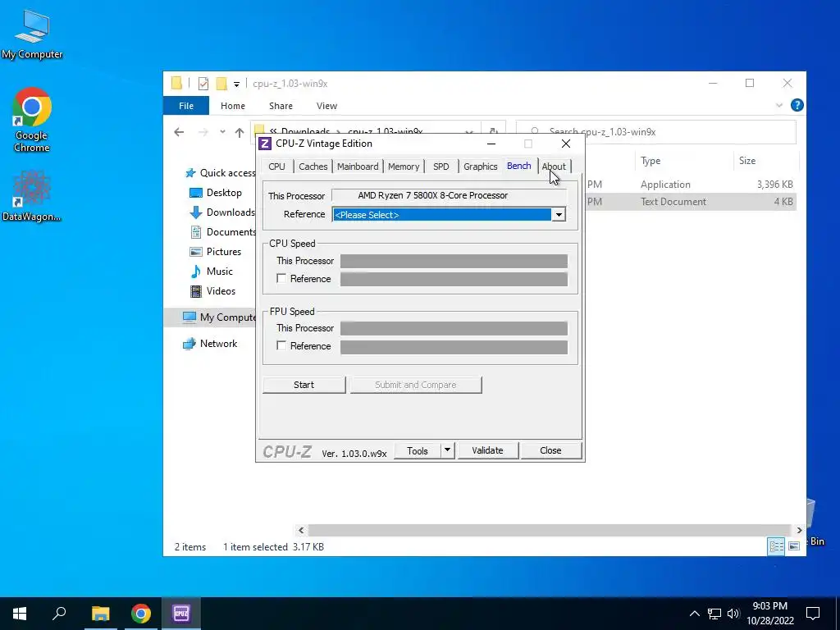Select Downloads in navigation pane
This screenshot has width=840, height=630.
(222, 212)
